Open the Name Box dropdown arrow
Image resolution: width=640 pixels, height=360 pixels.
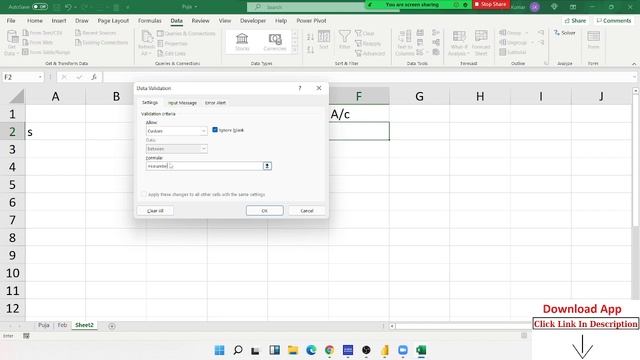40,77
